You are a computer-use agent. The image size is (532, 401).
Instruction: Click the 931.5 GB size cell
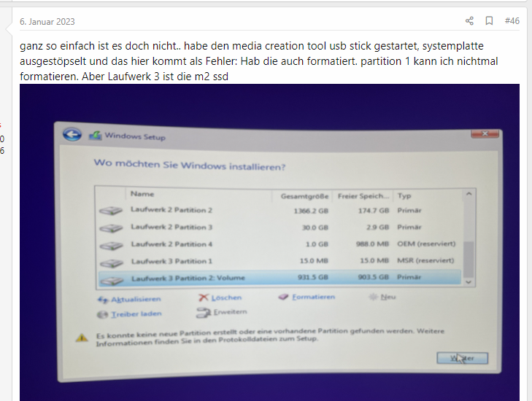point(313,277)
